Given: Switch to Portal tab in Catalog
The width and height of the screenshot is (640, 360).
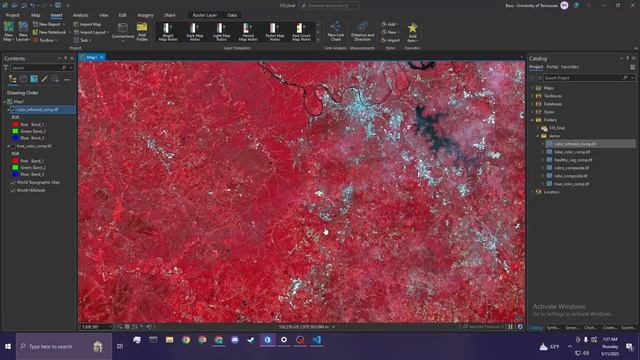Looking at the screenshot, I should (x=552, y=67).
